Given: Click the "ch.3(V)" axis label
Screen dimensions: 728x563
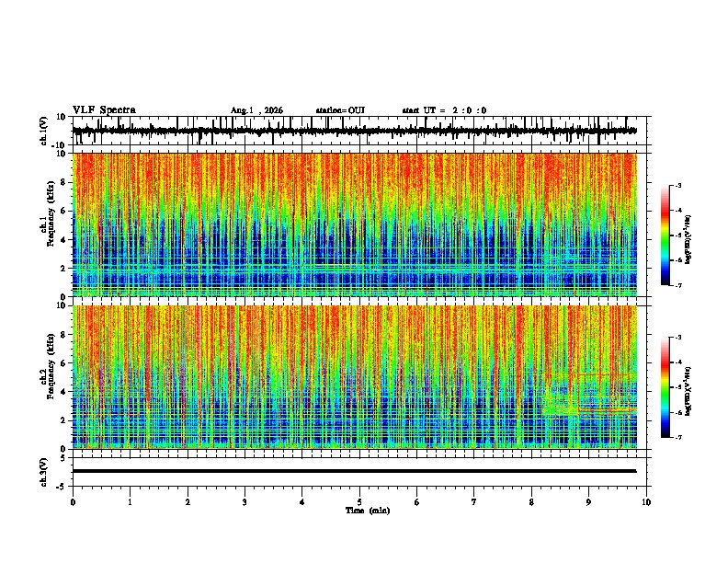Looking at the screenshot, I should [44, 472].
